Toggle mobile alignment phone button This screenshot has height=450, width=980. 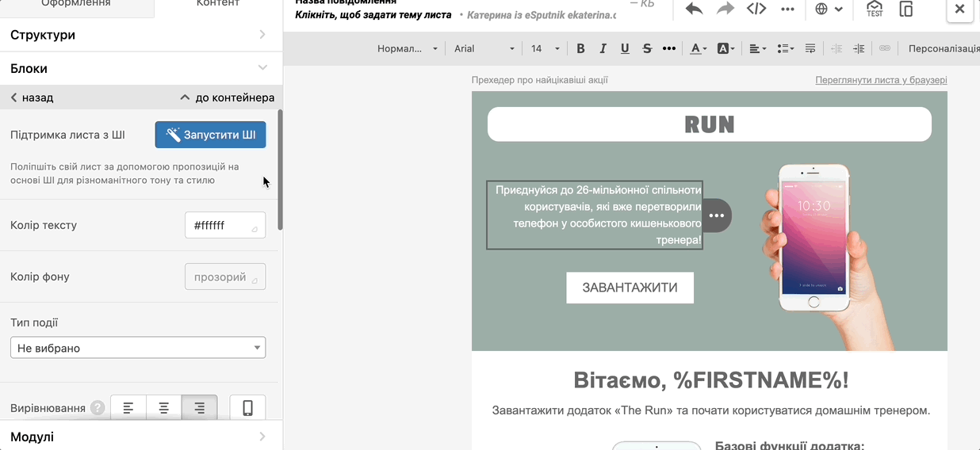coord(247,408)
